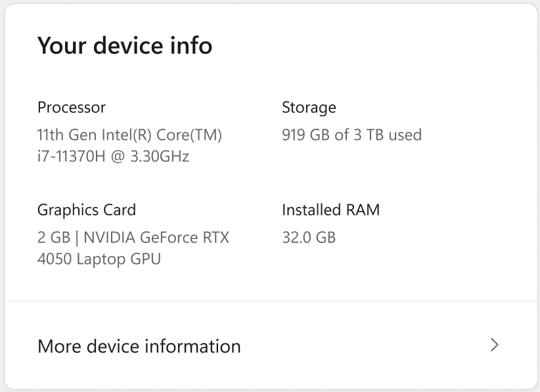The width and height of the screenshot is (540, 392).
Task: Click the Installed RAM heading
Action: click(x=331, y=209)
